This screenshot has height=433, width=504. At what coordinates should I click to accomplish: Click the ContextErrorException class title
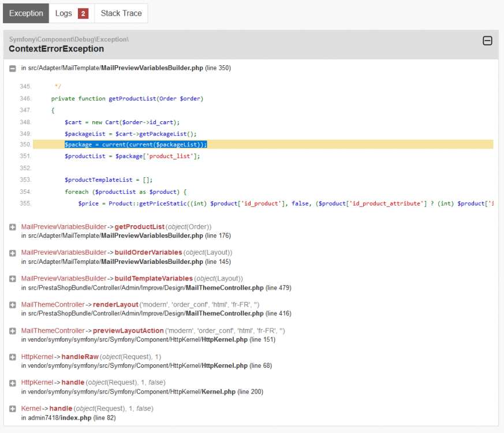(56, 48)
